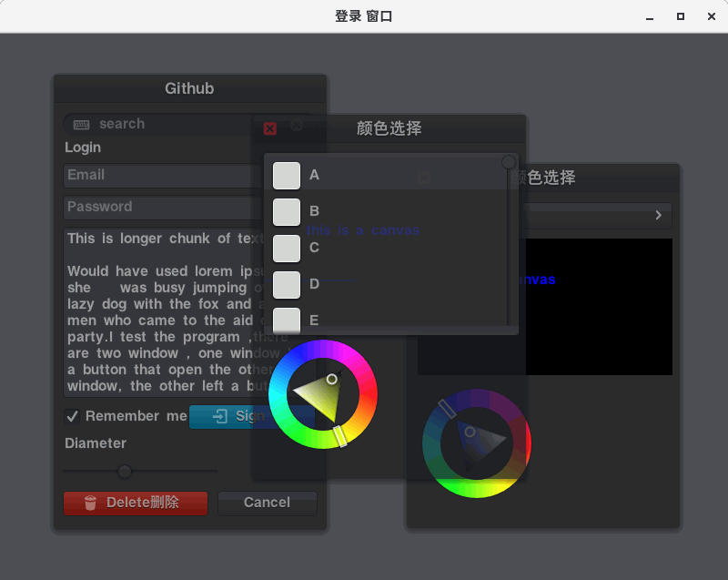The height and width of the screenshot is (580, 728).
Task: Click the rear 颜色选择 window title
Action: 543,178
